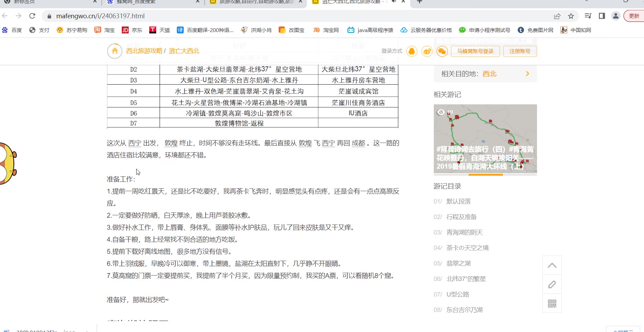Log in with the WeChat icon
644x332 pixels.
tap(442, 51)
